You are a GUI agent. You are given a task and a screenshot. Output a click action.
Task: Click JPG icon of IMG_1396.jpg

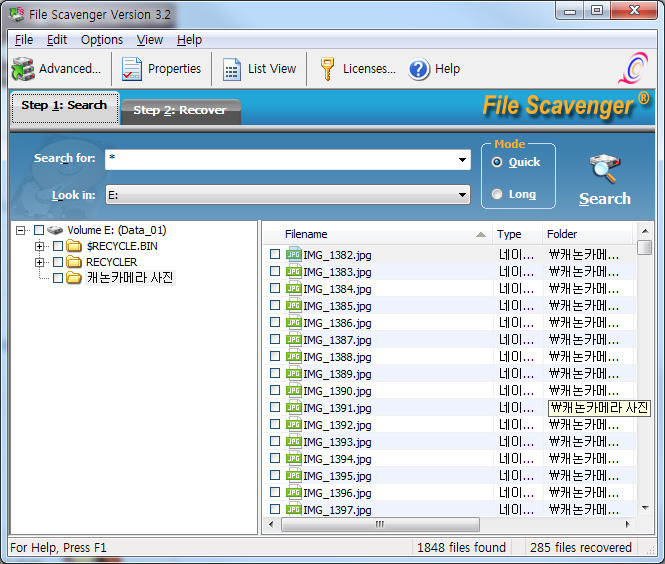(293, 492)
